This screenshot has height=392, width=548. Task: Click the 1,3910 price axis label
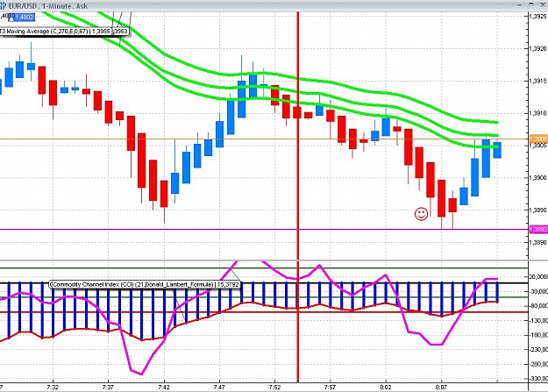click(x=538, y=113)
